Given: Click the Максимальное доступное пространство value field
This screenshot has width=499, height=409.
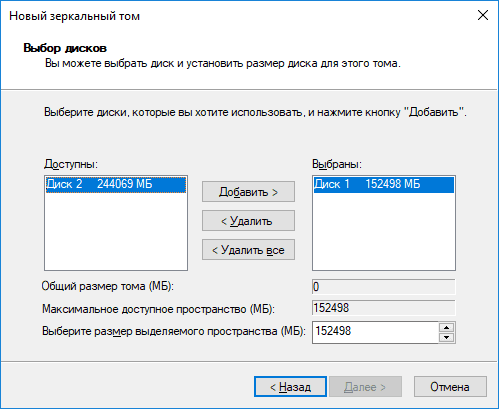Looking at the screenshot, I should pyautogui.click(x=384, y=308).
